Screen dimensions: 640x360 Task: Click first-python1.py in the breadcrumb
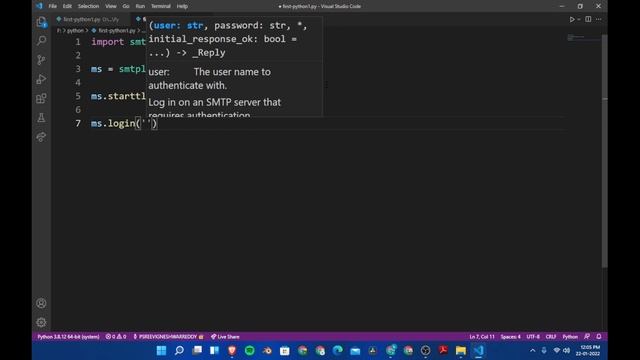click(x=116, y=31)
